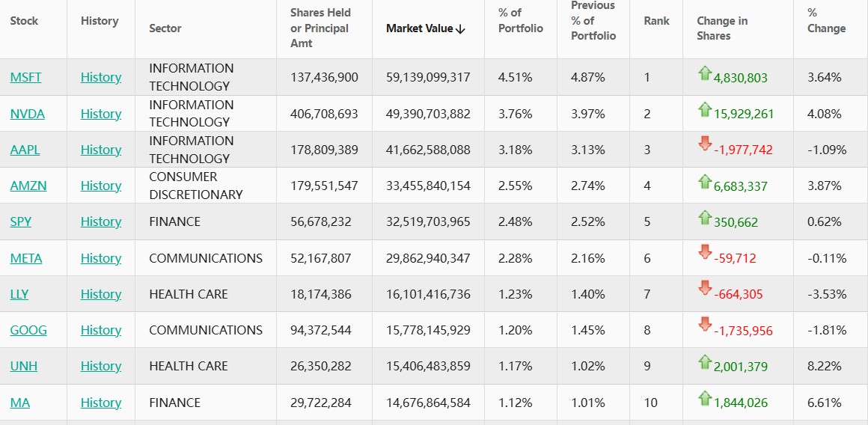This screenshot has height=425, width=868.
Task: Click the red down arrow for AAPL
Action: (704, 144)
